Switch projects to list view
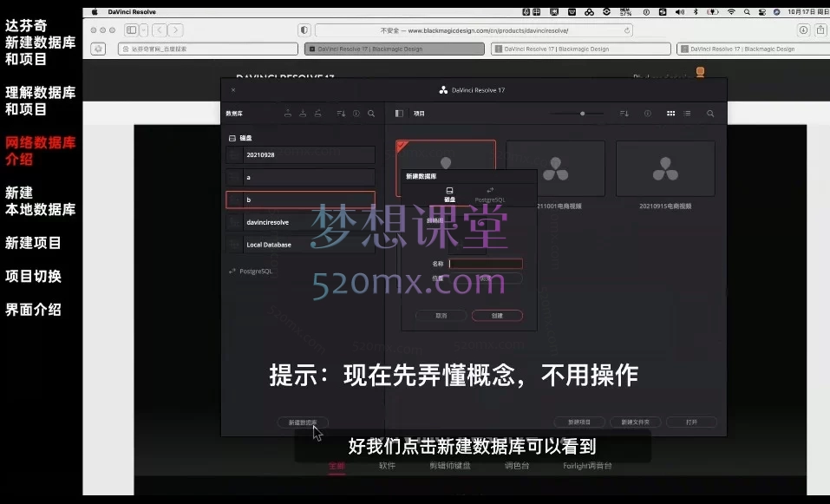The height and width of the screenshot is (504, 830). click(687, 114)
